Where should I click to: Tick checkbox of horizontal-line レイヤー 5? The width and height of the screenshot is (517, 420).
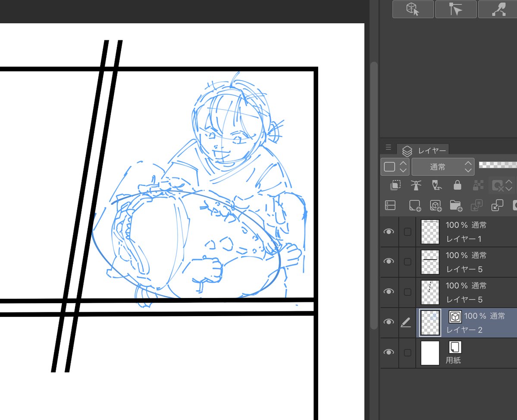click(x=407, y=262)
